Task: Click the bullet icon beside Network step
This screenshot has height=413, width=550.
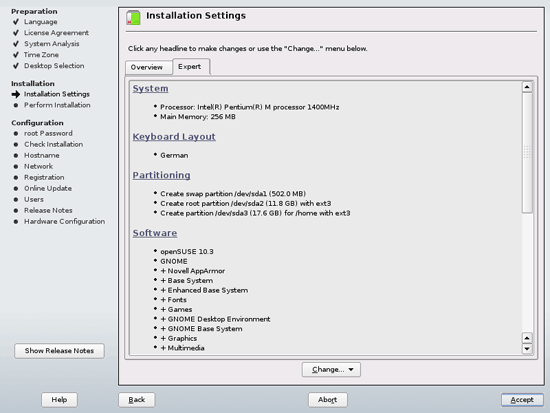Action: point(15,166)
